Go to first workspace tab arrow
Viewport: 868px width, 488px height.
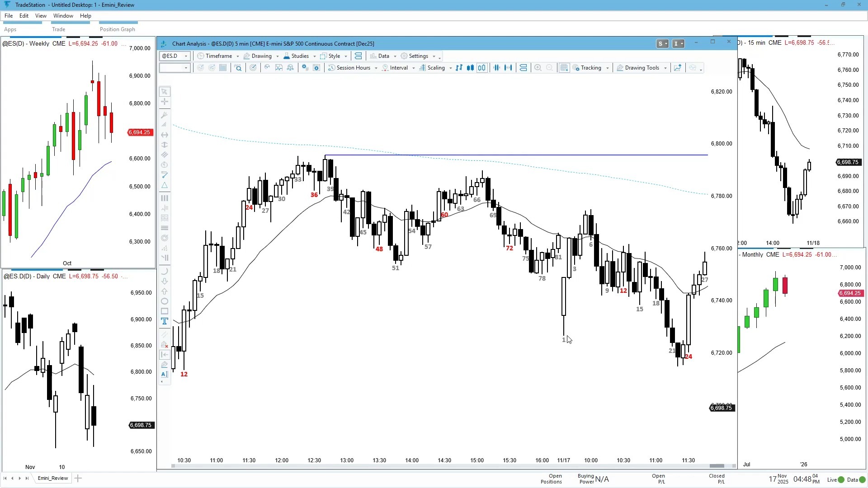click(x=5, y=479)
